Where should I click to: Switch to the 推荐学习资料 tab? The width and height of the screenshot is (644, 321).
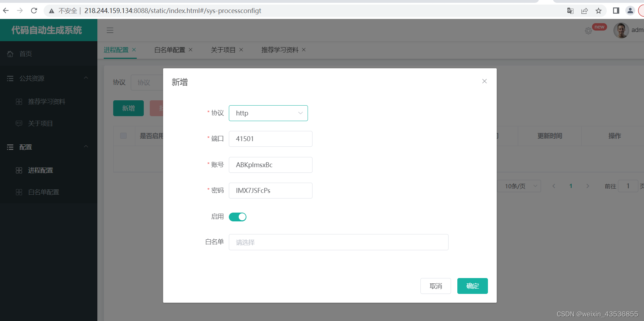click(x=280, y=50)
